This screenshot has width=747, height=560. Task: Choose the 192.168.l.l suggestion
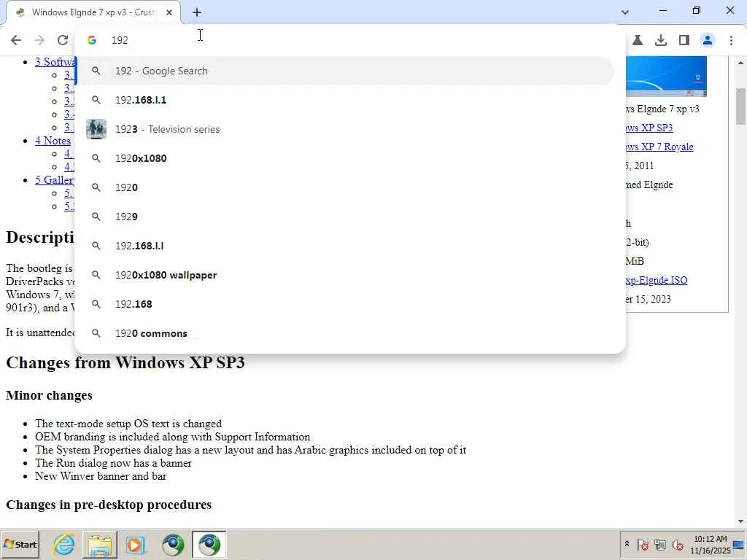(344, 246)
